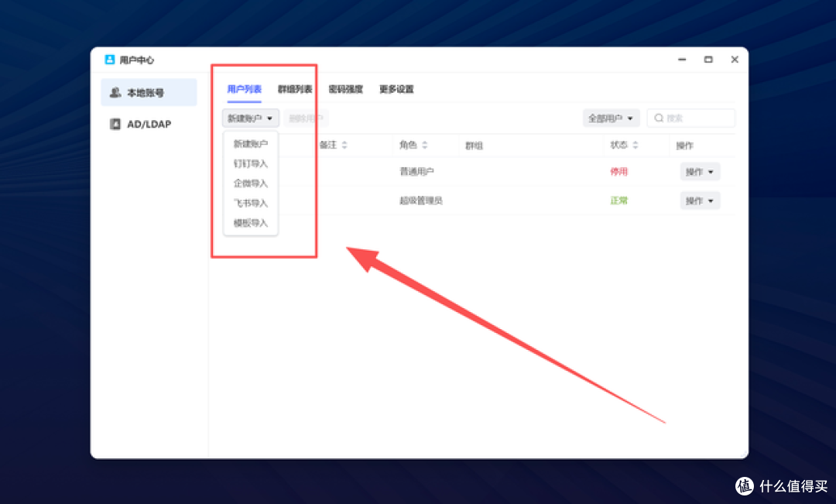The image size is (836, 504).
Task: Click the red 停用 status
Action: click(x=619, y=172)
